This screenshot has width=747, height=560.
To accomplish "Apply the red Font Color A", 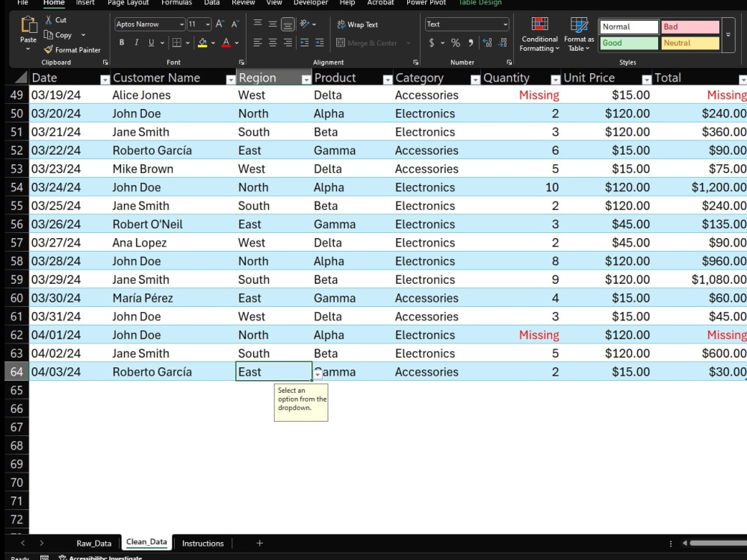I will [x=226, y=43].
